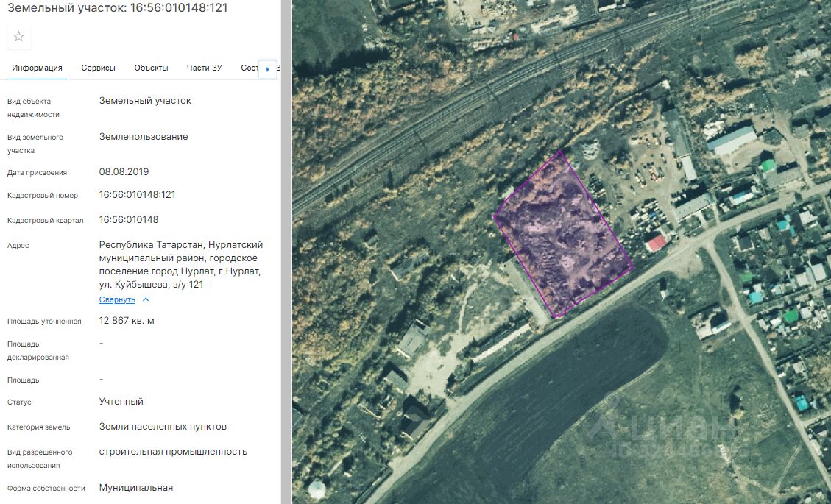The width and height of the screenshot is (831, 504).
Task: Click строительная промышленность usage value
Action: coord(173,452)
